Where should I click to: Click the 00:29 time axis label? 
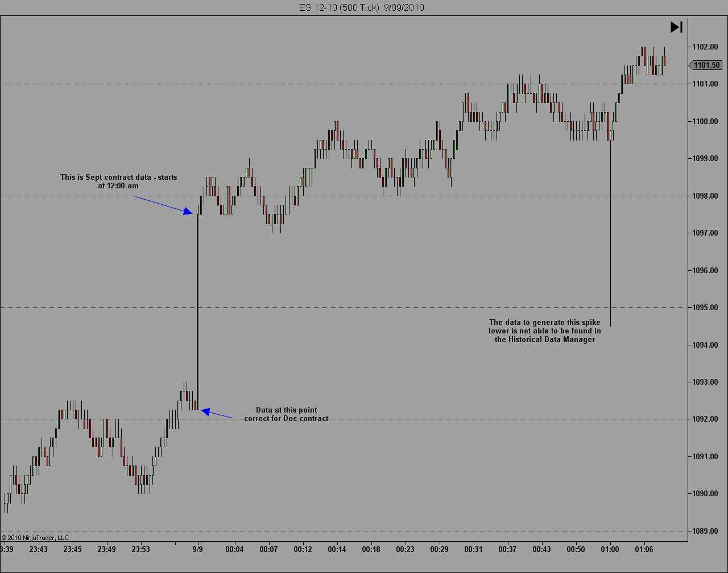[x=439, y=550]
